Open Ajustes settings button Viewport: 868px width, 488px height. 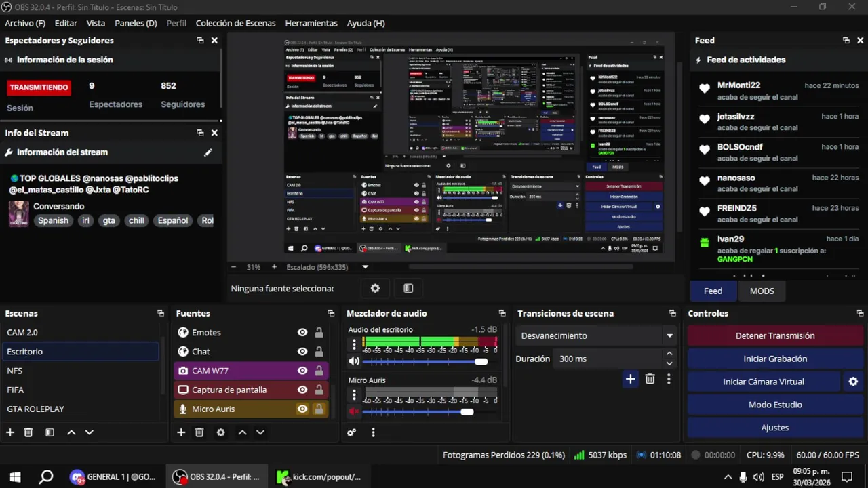[775, 428]
